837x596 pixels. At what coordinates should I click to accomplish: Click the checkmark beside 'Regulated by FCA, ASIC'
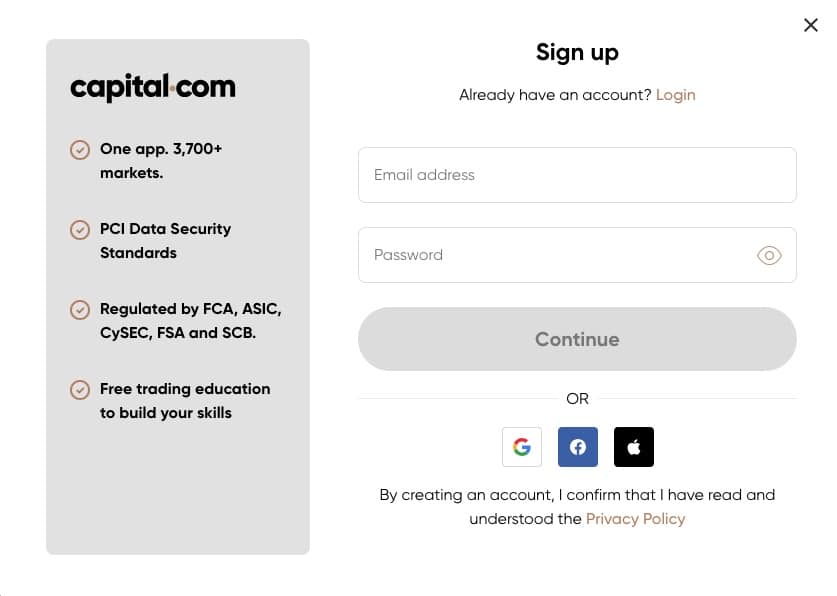[80, 310]
